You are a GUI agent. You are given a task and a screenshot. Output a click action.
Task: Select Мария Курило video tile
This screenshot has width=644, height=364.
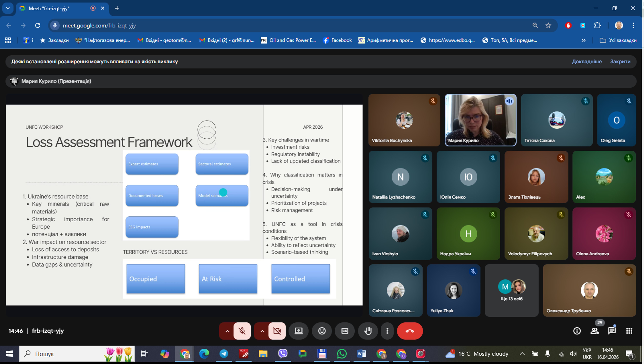point(480,120)
